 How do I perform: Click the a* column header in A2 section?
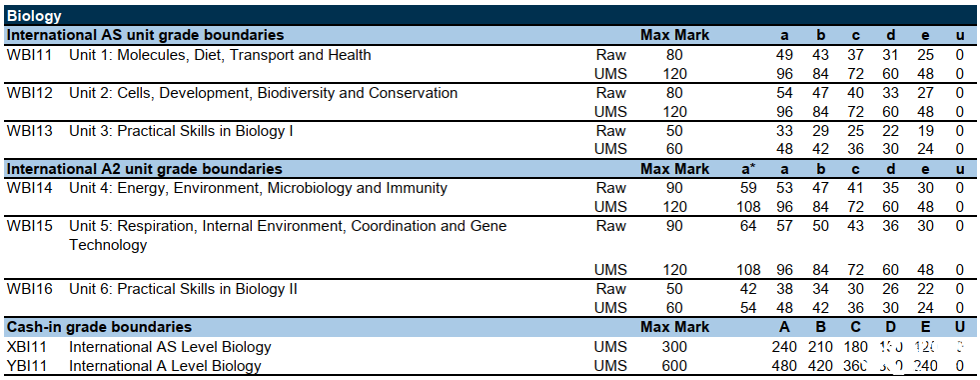[x=748, y=169]
